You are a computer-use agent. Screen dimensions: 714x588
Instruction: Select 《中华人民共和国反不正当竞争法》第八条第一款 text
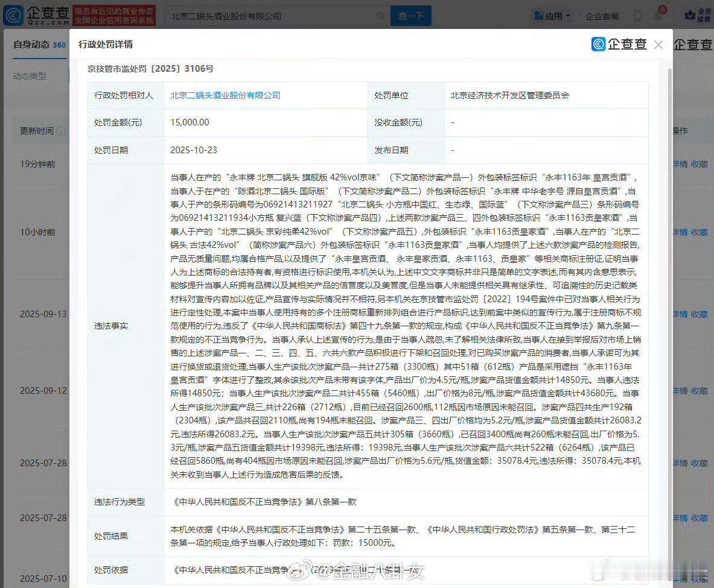click(264, 502)
